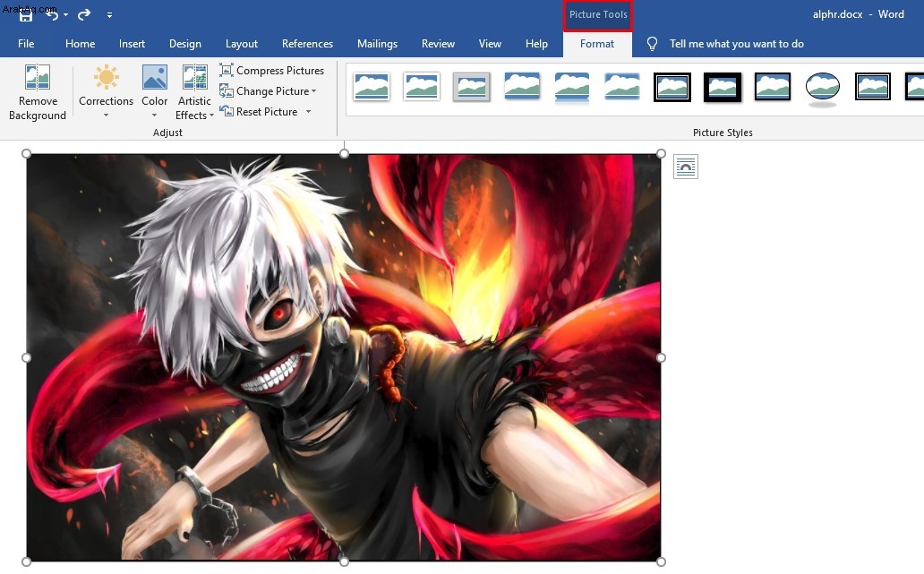This screenshot has height=574, width=924.
Task: Apply the Simple Frame White picture style
Action: click(372, 87)
